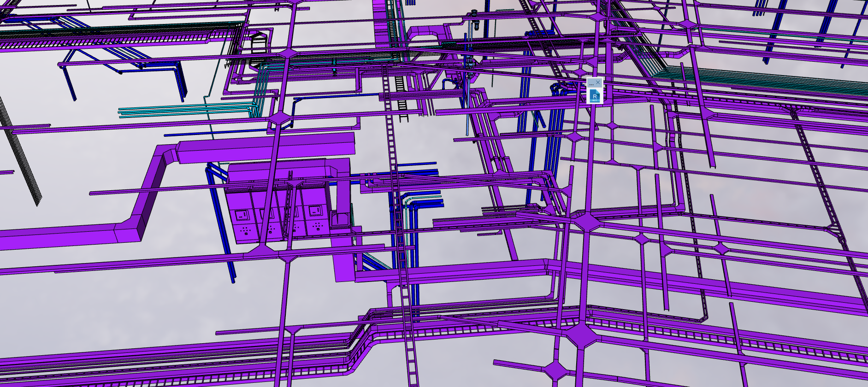Open the three-dots menu on floating widget

tap(591, 83)
